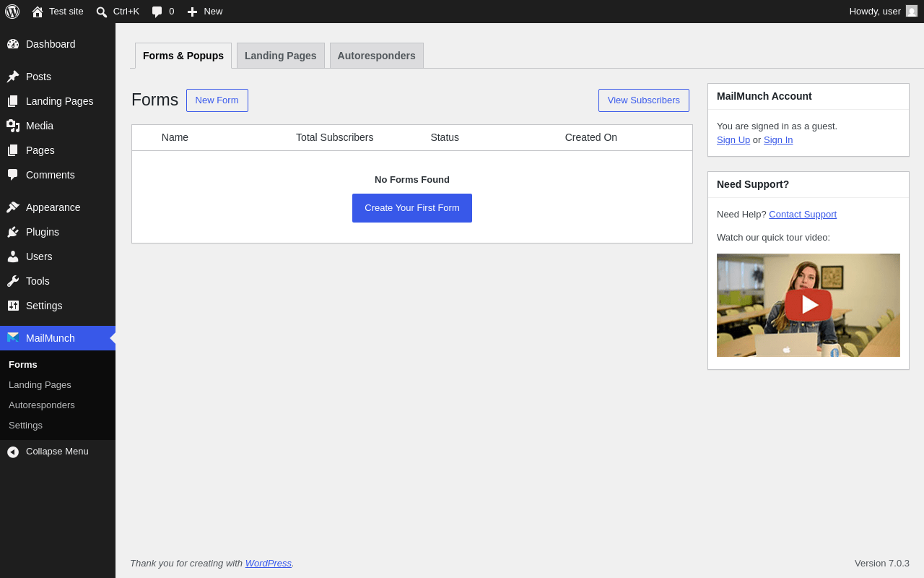Viewport: 924px width, 578px height.
Task: Click the Settings sliders icon
Action: 13,306
